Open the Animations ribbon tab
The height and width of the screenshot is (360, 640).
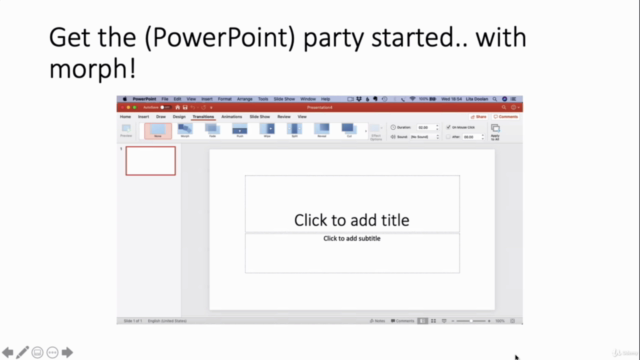(231, 117)
